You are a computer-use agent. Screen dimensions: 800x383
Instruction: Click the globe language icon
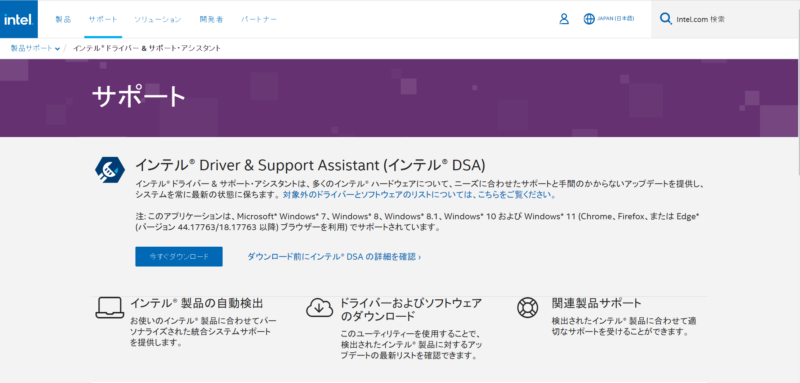click(589, 19)
